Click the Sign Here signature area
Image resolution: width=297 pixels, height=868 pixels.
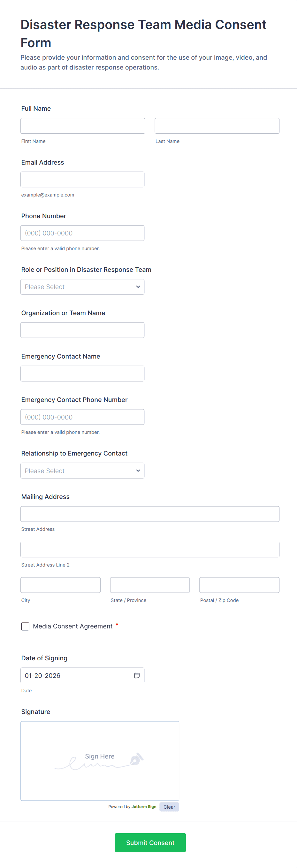pyautogui.click(x=100, y=761)
